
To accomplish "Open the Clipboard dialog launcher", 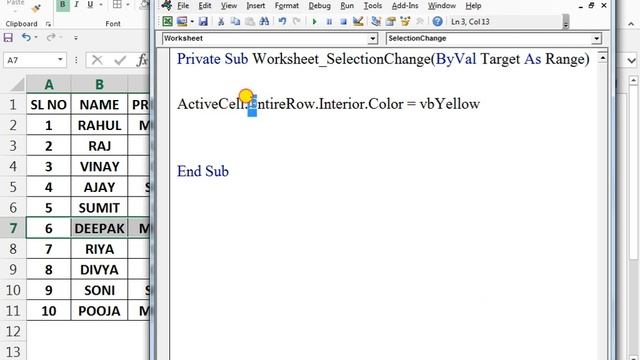I will pos(48,24).
